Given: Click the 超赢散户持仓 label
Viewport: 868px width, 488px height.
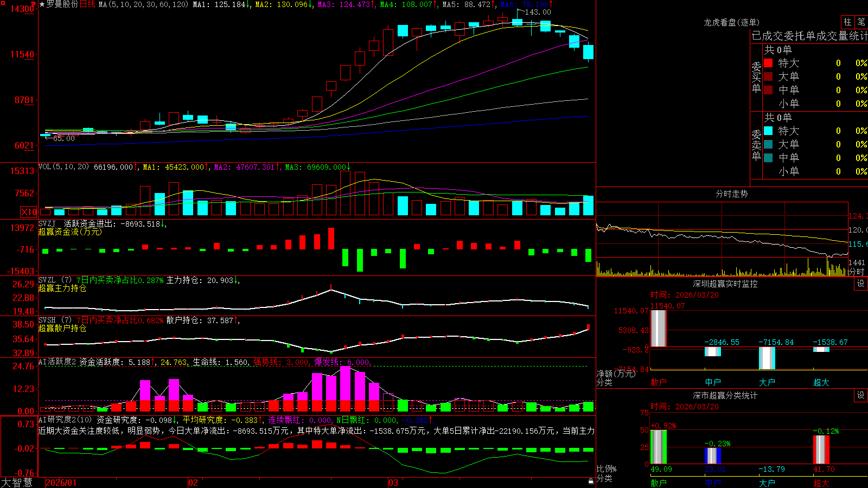Looking at the screenshot, I should point(62,328).
